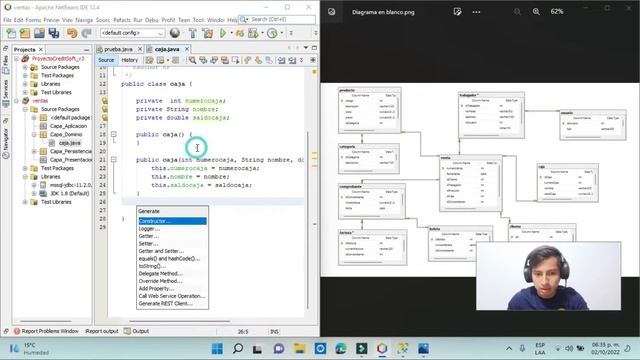Screen dimensions: 640x360
Task: Choose equals() and hashCode()... entry
Action: point(172,258)
